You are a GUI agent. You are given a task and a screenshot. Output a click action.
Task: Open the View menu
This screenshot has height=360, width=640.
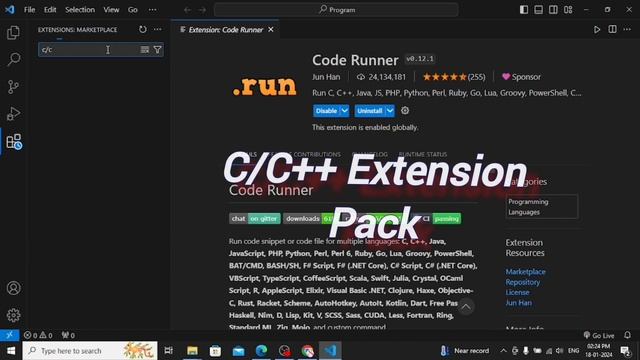(x=111, y=9)
